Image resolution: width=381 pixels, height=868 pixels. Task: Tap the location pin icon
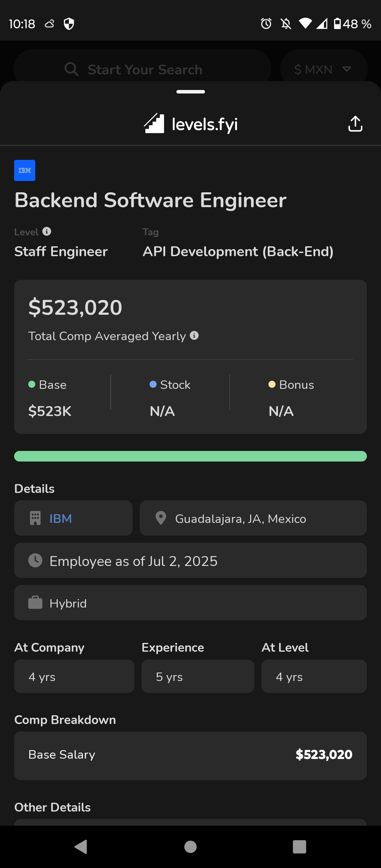click(x=161, y=518)
